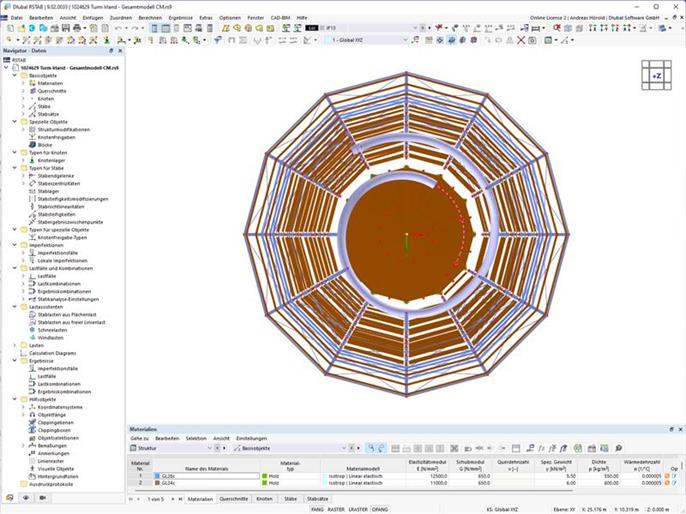
Task: Switch to the Stabsätze table tab
Action: click(x=318, y=499)
